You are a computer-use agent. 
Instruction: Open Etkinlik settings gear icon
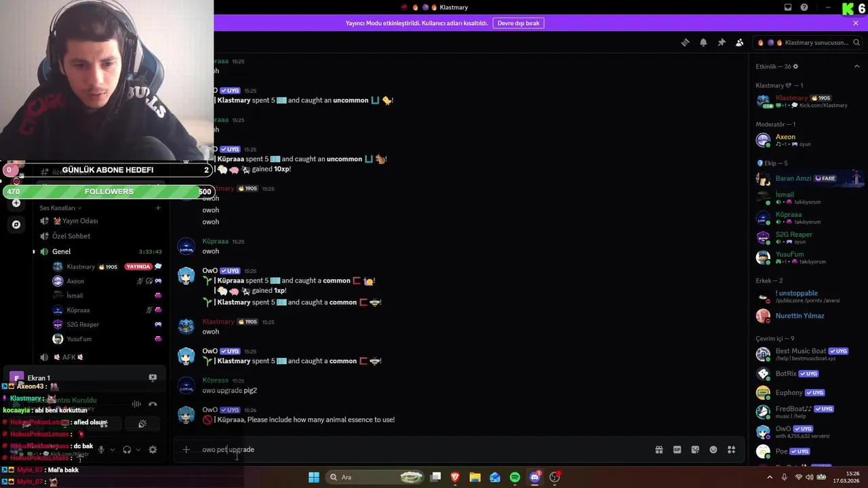(795, 66)
